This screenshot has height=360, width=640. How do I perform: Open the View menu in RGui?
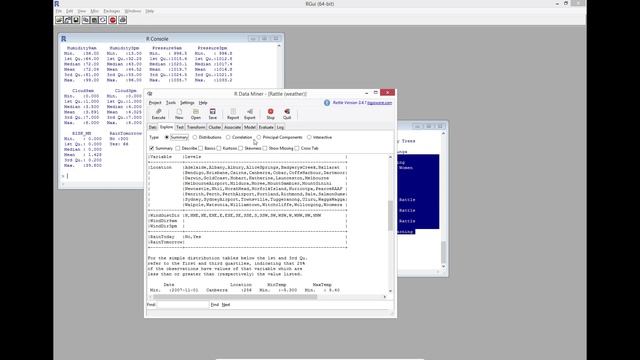[x=82, y=11]
